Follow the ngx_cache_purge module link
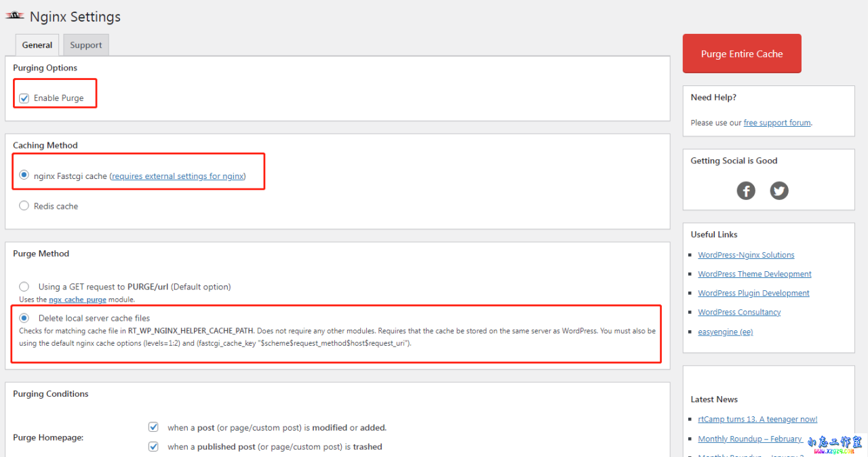 pyautogui.click(x=77, y=300)
